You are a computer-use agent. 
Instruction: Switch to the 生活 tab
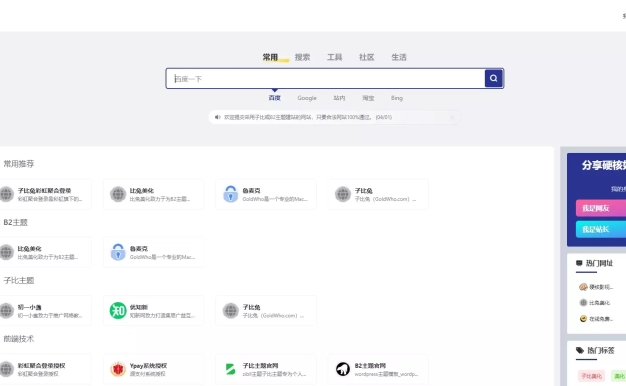tap(399, 57)
